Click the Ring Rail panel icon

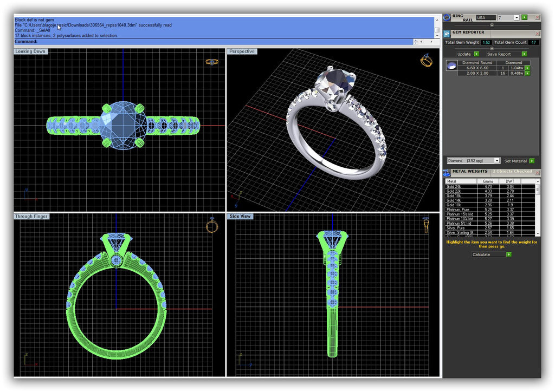pos(448,18)
